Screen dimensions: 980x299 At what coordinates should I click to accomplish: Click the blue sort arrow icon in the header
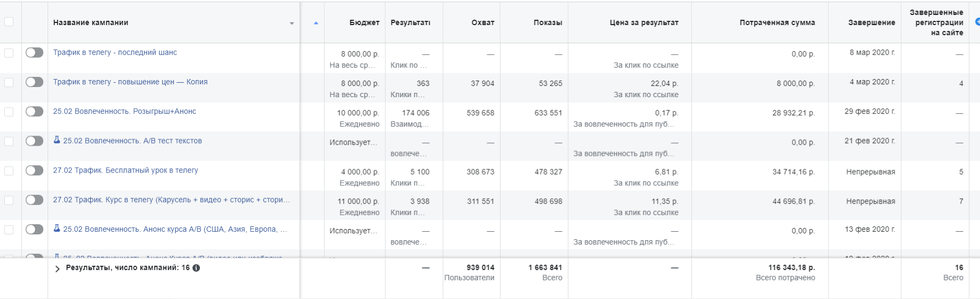tap(316, 23)
